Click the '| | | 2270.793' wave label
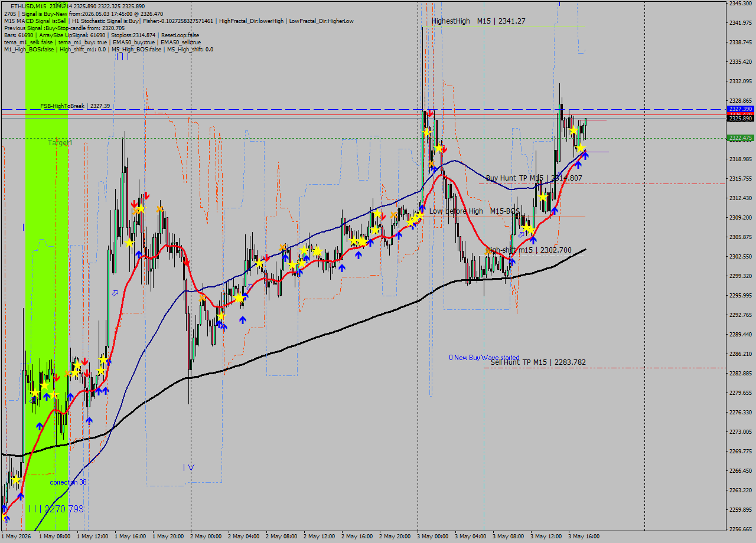 point(56,509)
